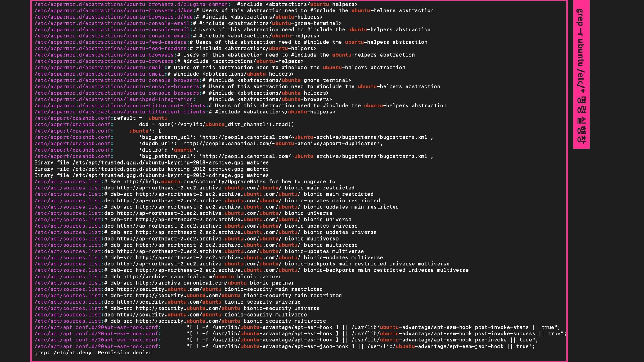Select sources.list 'deb' ec2 'bionic universe' line
644x362 pixels.
coord(184,214)
